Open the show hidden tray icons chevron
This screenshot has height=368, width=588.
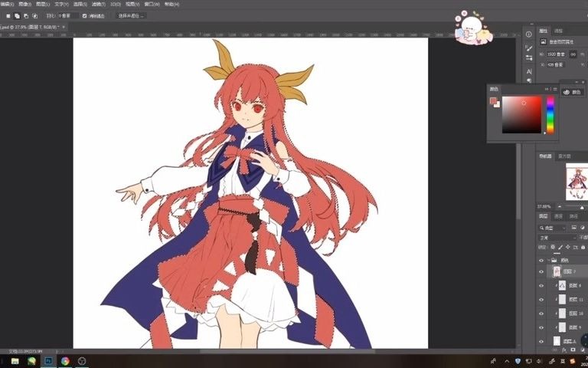pos(507,362)
